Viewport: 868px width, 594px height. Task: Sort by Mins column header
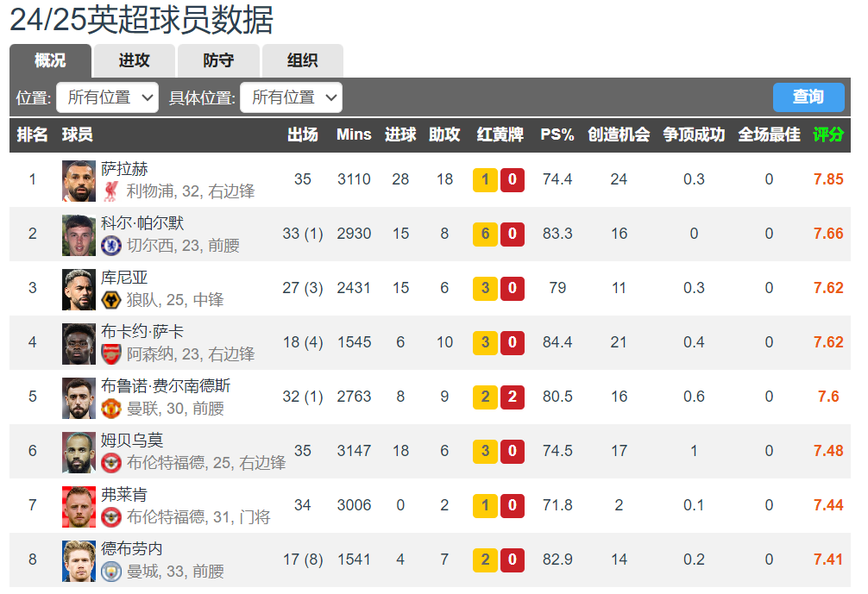[354, 134]
